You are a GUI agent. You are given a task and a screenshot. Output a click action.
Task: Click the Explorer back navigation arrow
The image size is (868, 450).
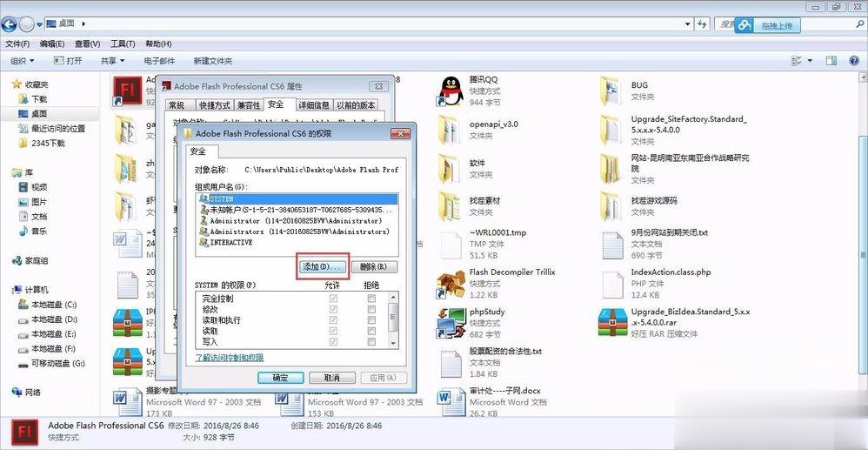[x=9, y=24]
